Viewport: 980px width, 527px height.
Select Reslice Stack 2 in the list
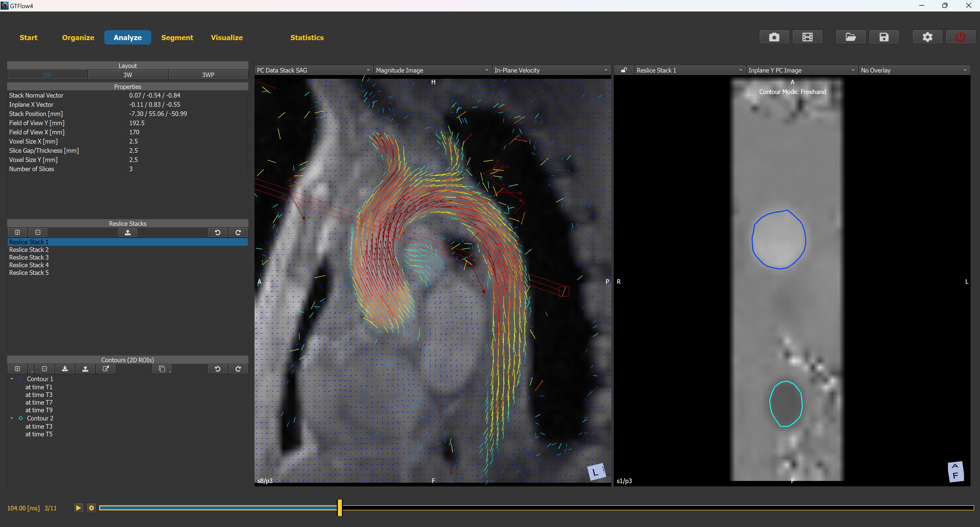tap(128, 250)
